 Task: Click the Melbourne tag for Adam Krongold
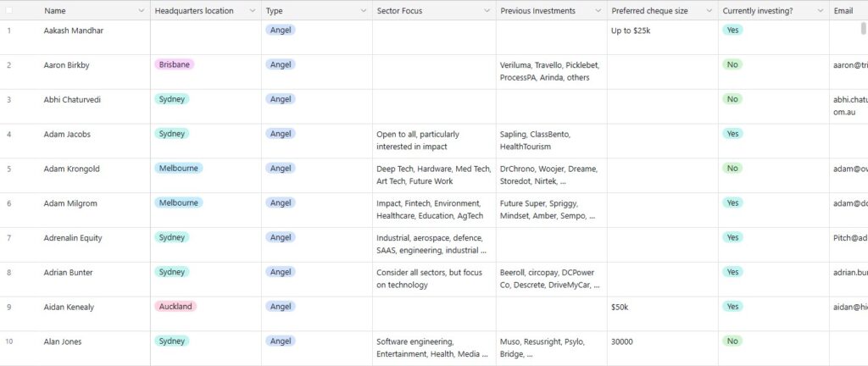click(178, 168)
